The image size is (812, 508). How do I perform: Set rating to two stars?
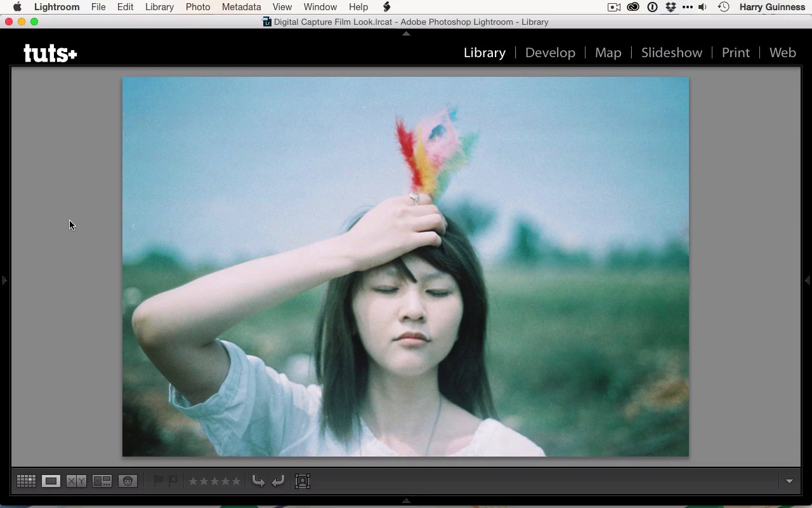point(204,481)
